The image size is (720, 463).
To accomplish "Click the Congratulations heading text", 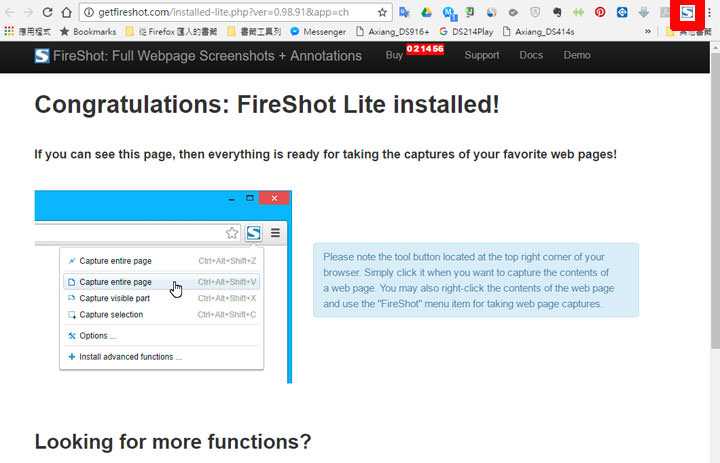I will [267, 105].
